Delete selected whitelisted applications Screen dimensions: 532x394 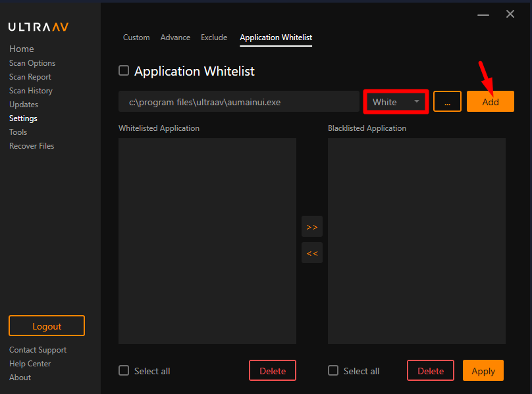point(273,370)
